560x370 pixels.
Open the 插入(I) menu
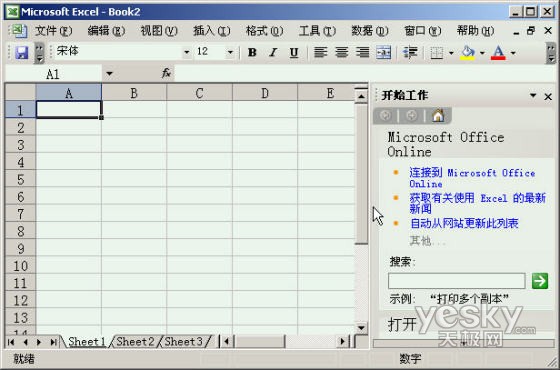(211, 31)
